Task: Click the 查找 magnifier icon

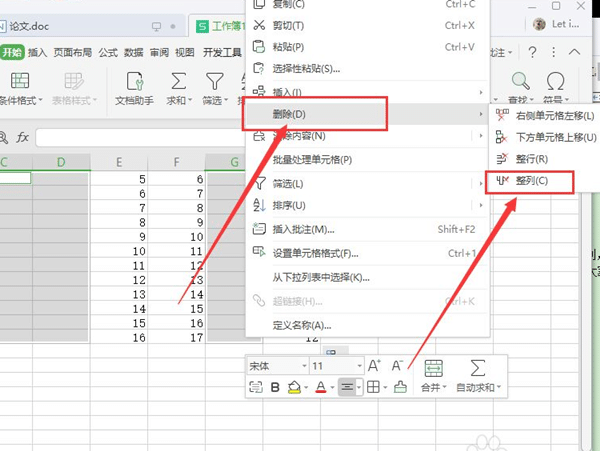Action: pyautogui.click(x=520, y=80)
